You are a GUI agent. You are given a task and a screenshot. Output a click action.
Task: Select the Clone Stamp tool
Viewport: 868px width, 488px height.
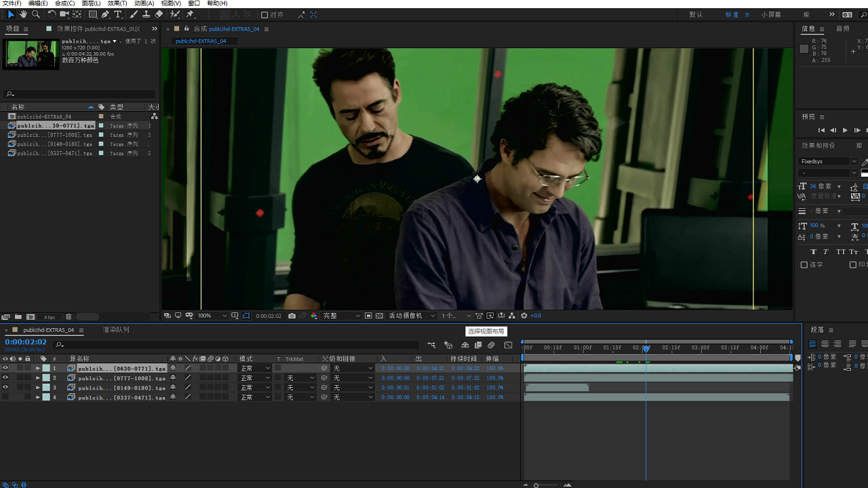pyautogui.click(x=146, y=14)
